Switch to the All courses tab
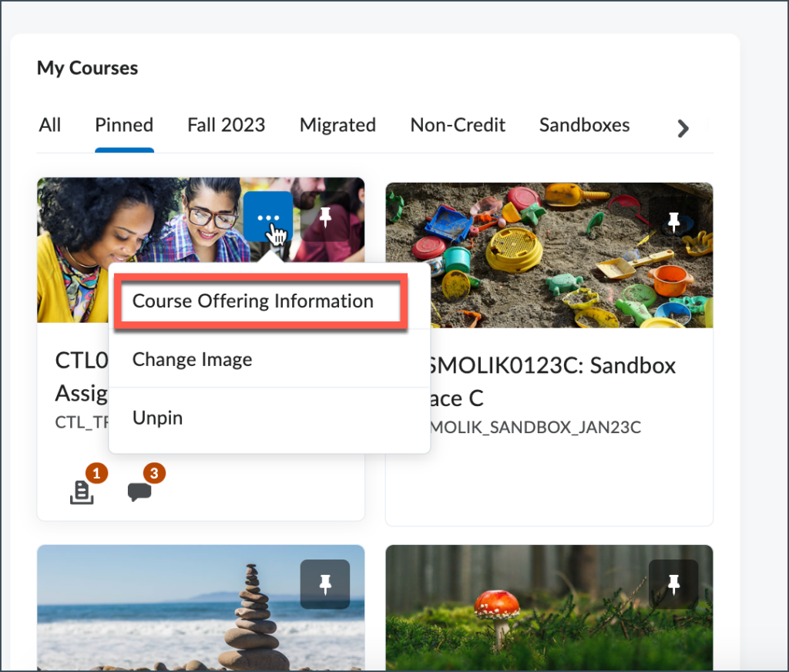This screenshot has width=789, height=672. [49, 125]
